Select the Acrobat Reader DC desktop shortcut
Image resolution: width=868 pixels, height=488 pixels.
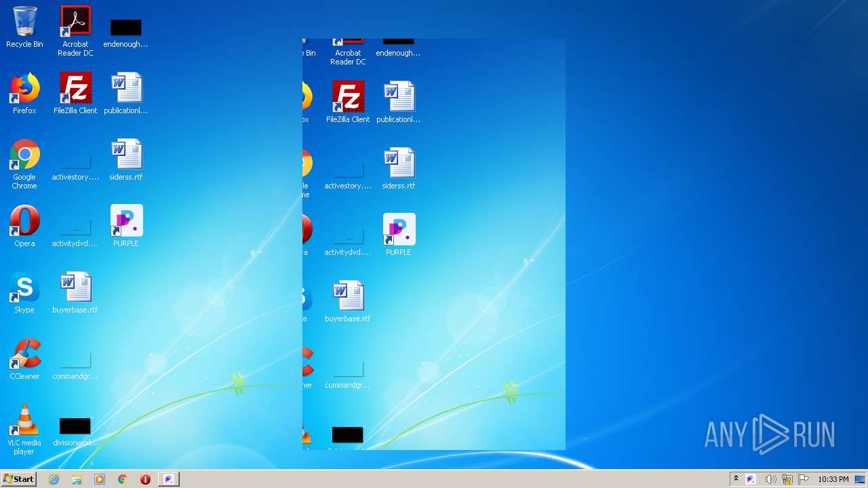[75, 31]
